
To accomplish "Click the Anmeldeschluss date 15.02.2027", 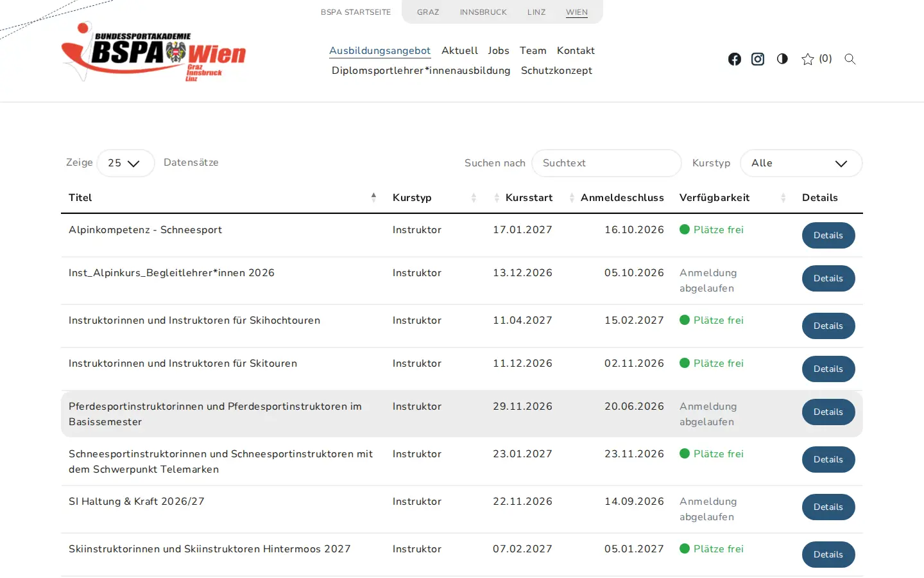I will tap(634, 320).
